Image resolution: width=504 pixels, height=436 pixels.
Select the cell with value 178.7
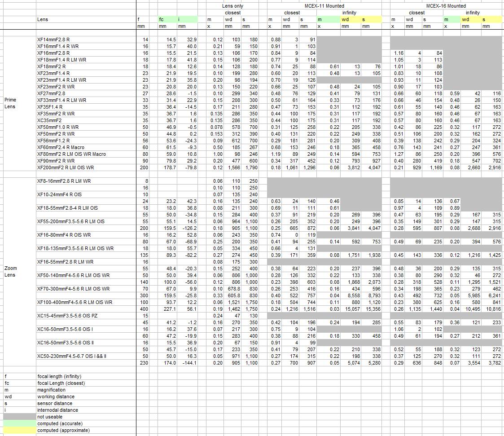tap(168, 168)
